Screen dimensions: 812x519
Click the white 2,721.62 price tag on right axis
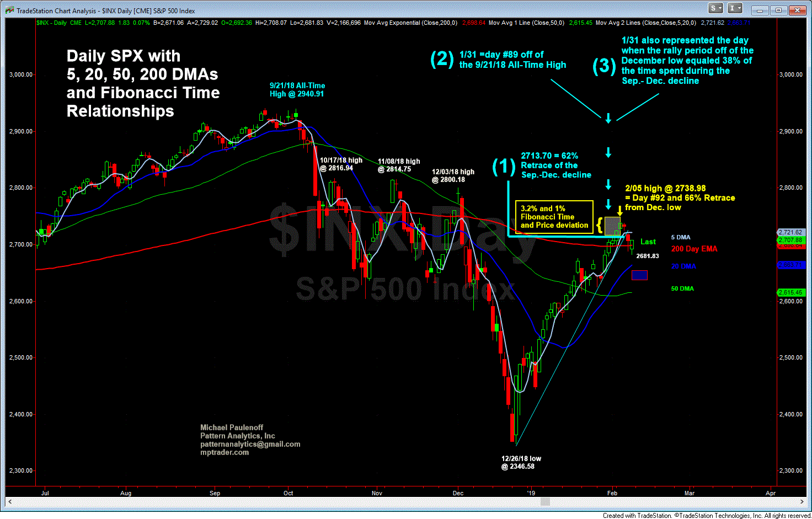coord(790,233)
